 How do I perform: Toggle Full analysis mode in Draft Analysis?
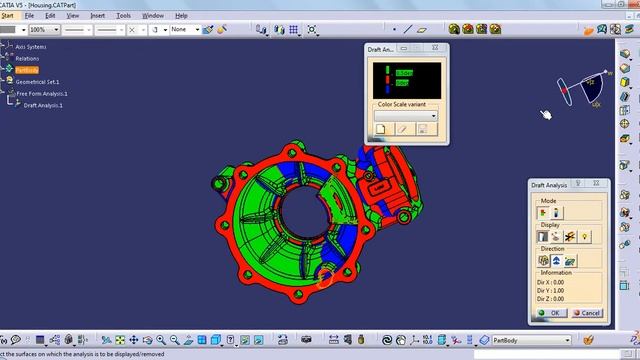(x=556, y=213)
